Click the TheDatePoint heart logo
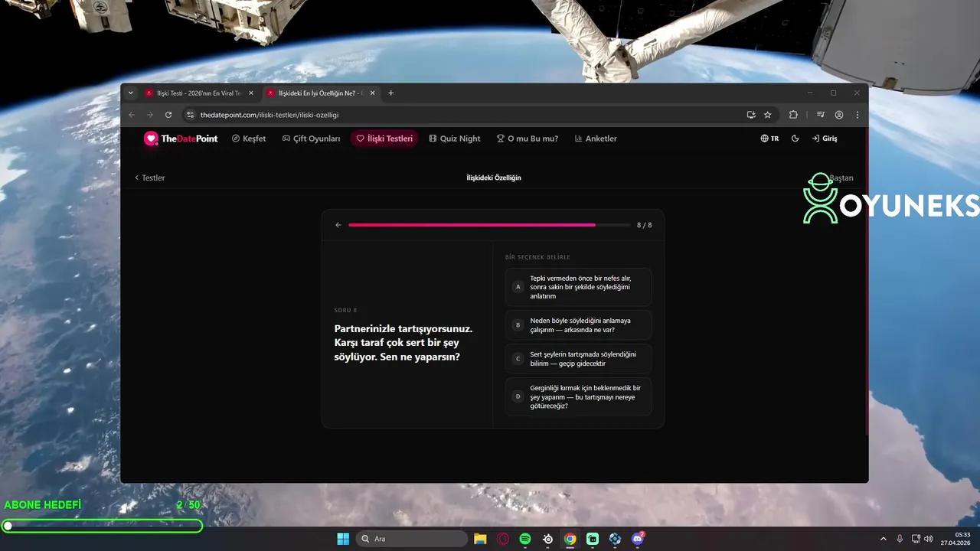Image resolution: width=980 pixels, height=551 pixels. 151,139
